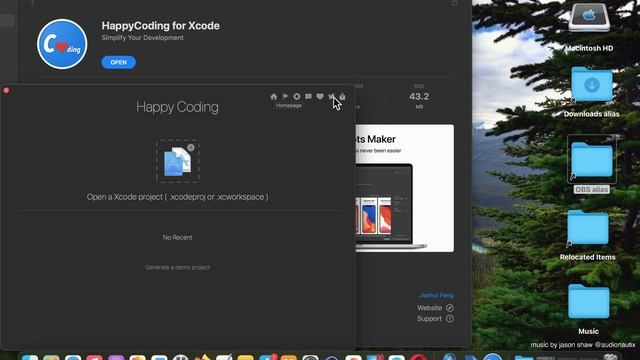The width and height of the screenshot is (640, 360).
Task: Click the Homepage house icon
Action: pos(273,97)
